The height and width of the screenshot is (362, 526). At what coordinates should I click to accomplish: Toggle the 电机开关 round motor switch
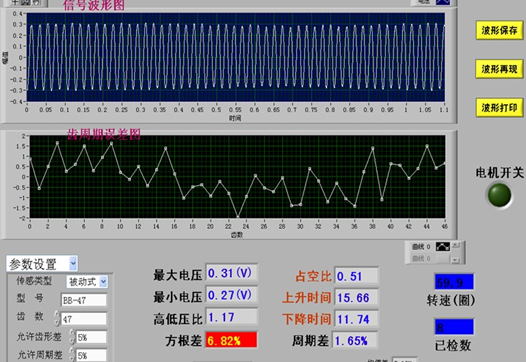tap(499, 195)
